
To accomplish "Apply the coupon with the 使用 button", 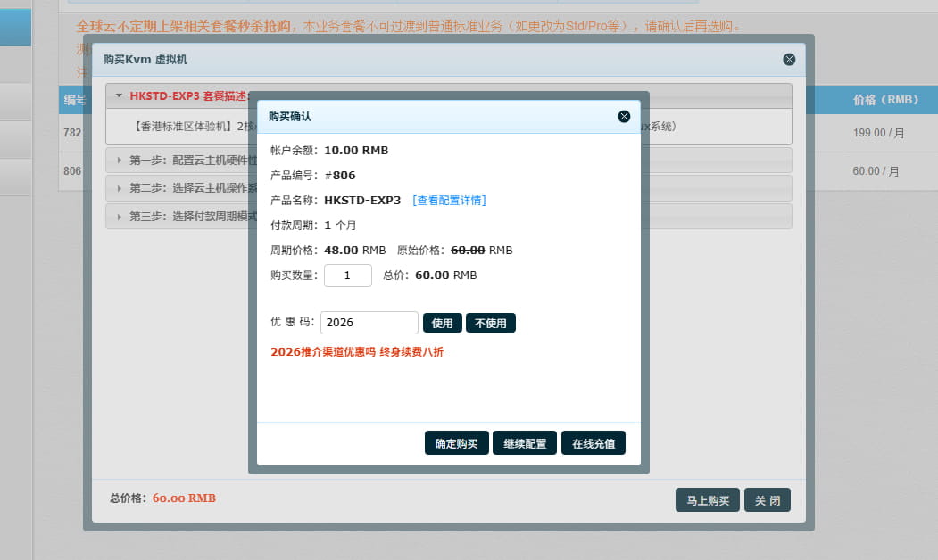I will 442,322.
